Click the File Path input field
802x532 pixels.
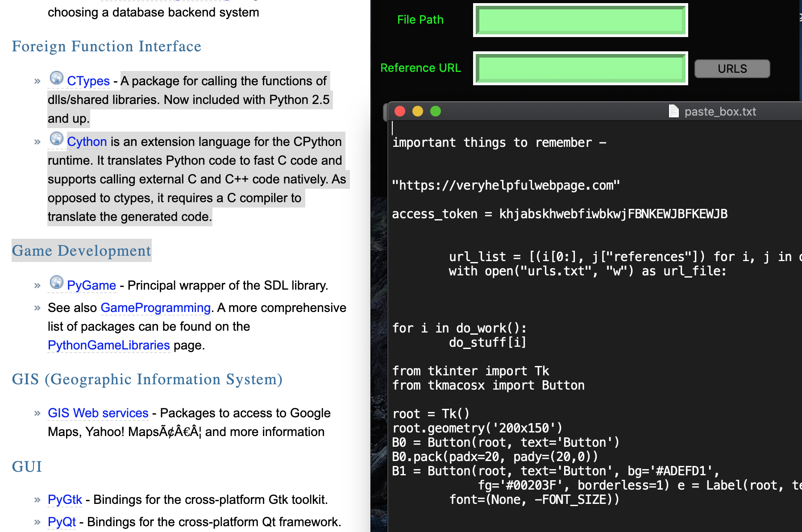[x=580, y=20]
